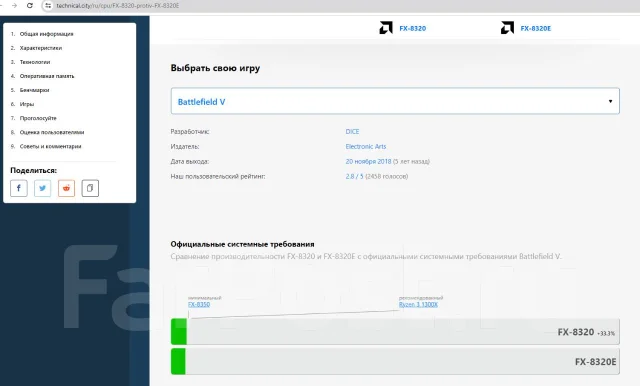The width and height of the screenshot is (640, 386).
Task: Share the page on Twitter
Action: pyautogui.click(x=42, y=188)
